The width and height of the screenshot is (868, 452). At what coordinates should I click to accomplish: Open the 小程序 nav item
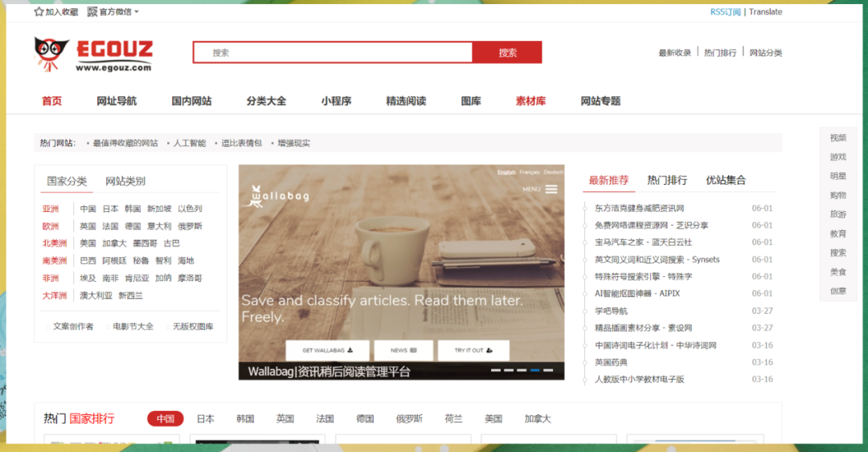336,101
